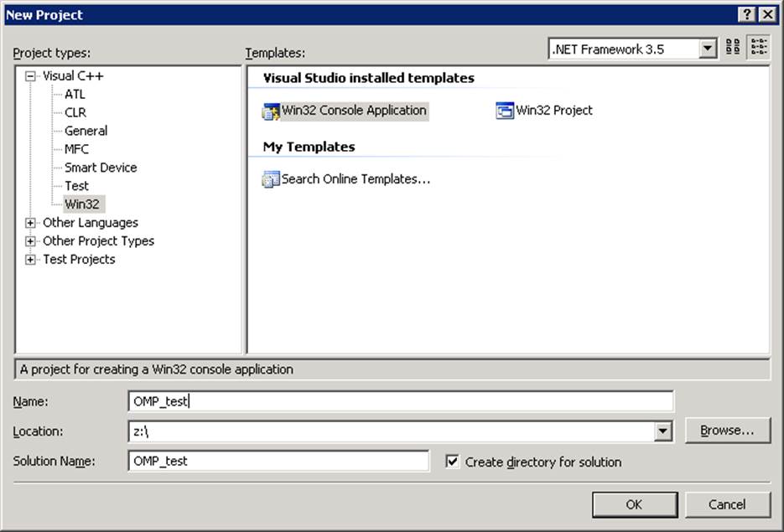Click the Search Online Templates icon
Image resolution: width=784 pixels, height=532 pixels.
tap(271, 179)
